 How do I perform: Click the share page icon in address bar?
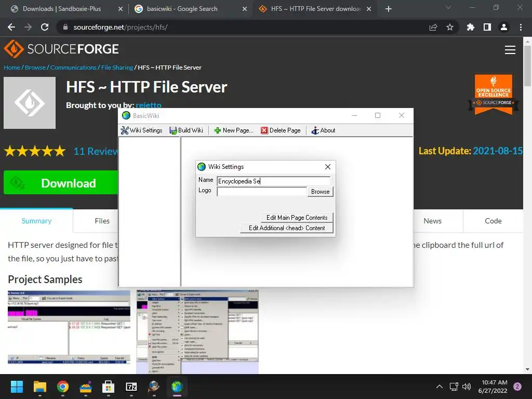(x=433, y=27)
